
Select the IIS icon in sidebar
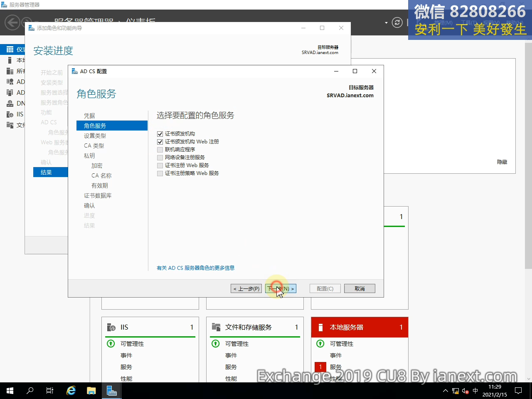pos(10,114)
